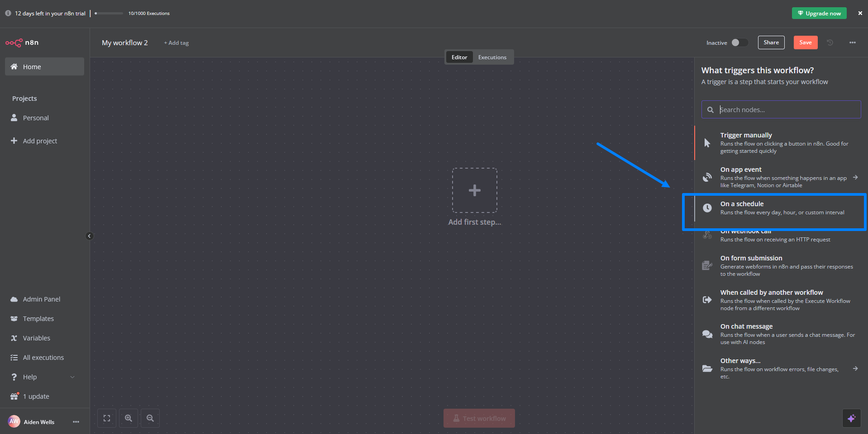
Task: Click the All executions list icon
Action: [x=14, y=358]
